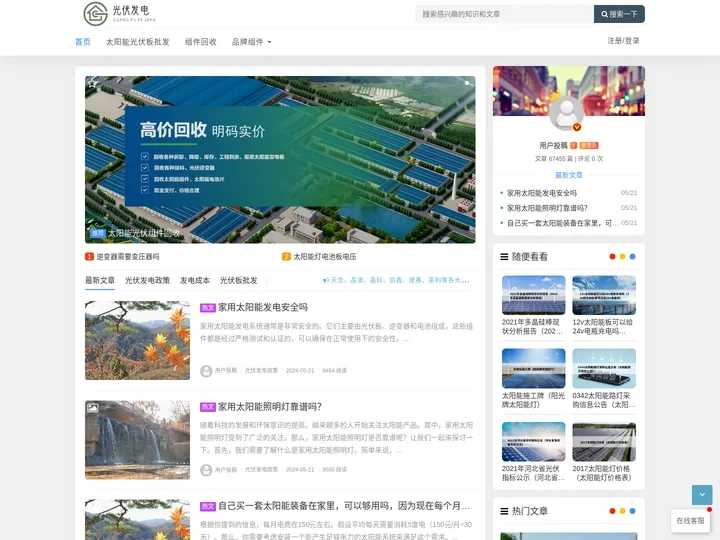This screenshot has width=720, height=540.
Task: Open the scrolling brand announcement text
Action: 400,280
